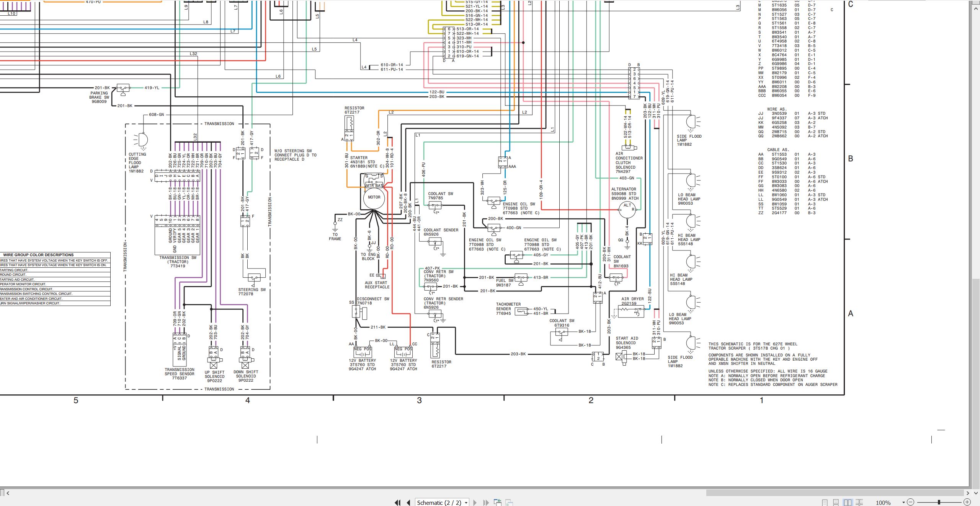
Task: Click the CUTTING EDGE FLOOD LAMP label
Action: [137, 163]
